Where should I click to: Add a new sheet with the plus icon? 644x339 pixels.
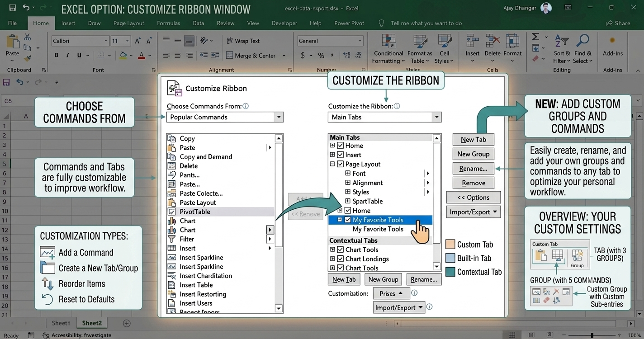coord(127,323)
